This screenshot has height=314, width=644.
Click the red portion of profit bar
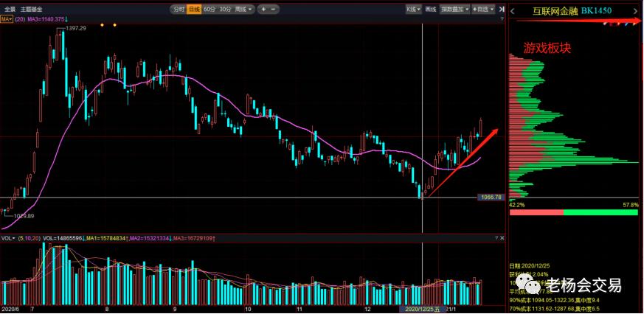536,212
